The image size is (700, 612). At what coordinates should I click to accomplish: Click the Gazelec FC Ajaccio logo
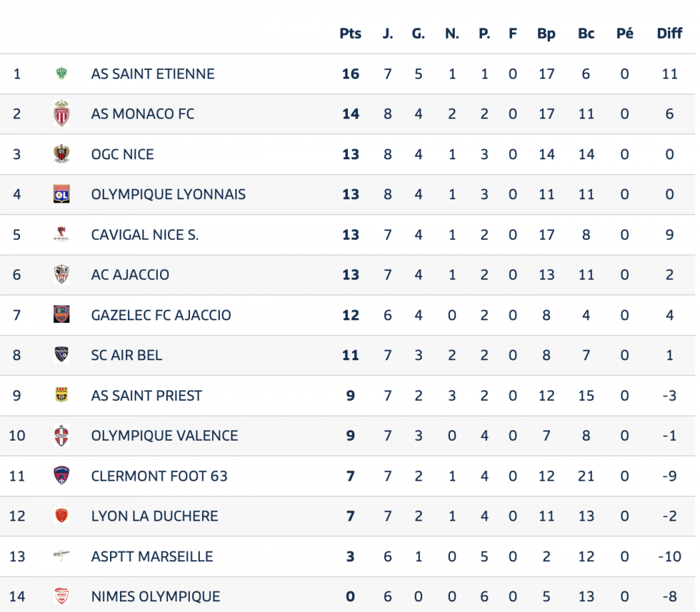[61, 315]
